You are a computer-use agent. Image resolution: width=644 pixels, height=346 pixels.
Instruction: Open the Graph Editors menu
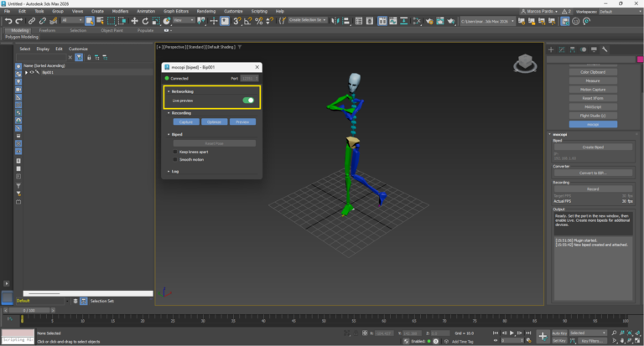(176, 11)
